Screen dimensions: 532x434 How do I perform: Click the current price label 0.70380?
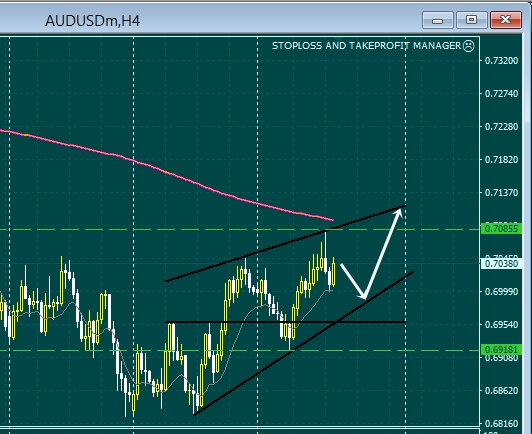[501, 263]
